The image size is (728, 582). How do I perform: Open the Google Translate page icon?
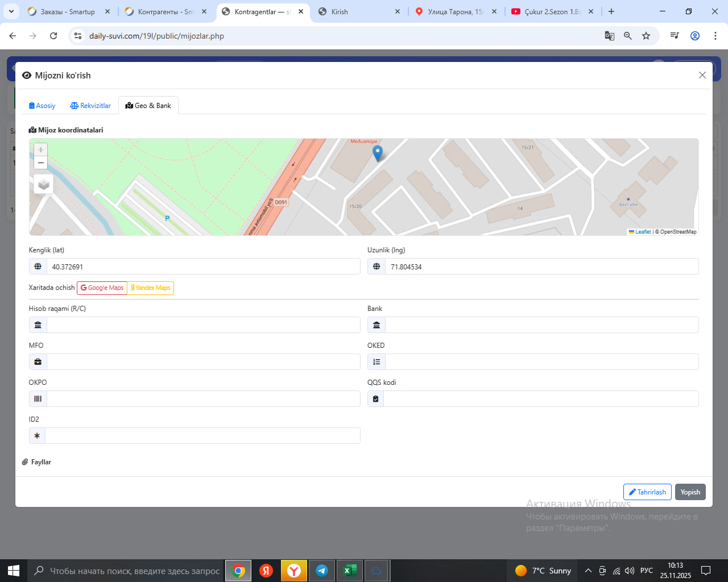pos(609,36)
